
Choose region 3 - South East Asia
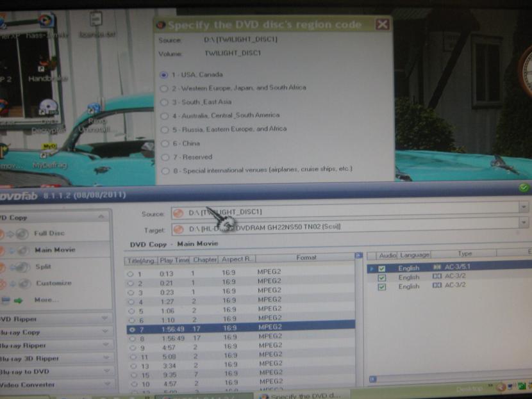[164, 102]
